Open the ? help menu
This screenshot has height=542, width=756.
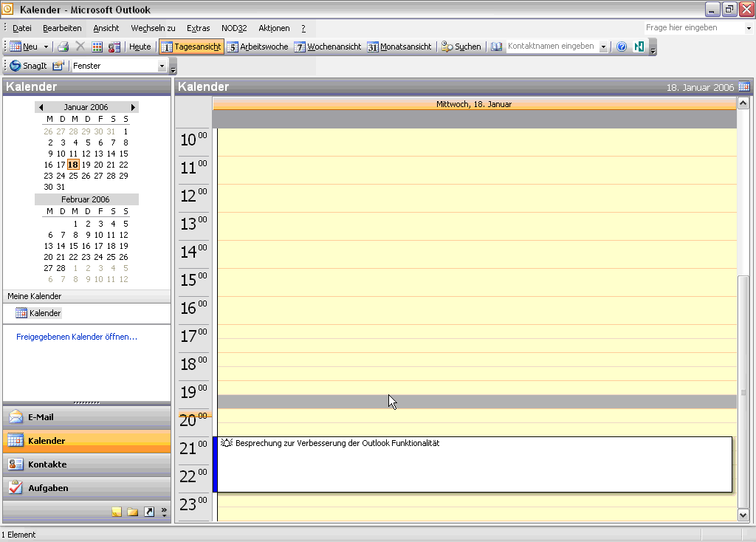[x=303, y=28]
